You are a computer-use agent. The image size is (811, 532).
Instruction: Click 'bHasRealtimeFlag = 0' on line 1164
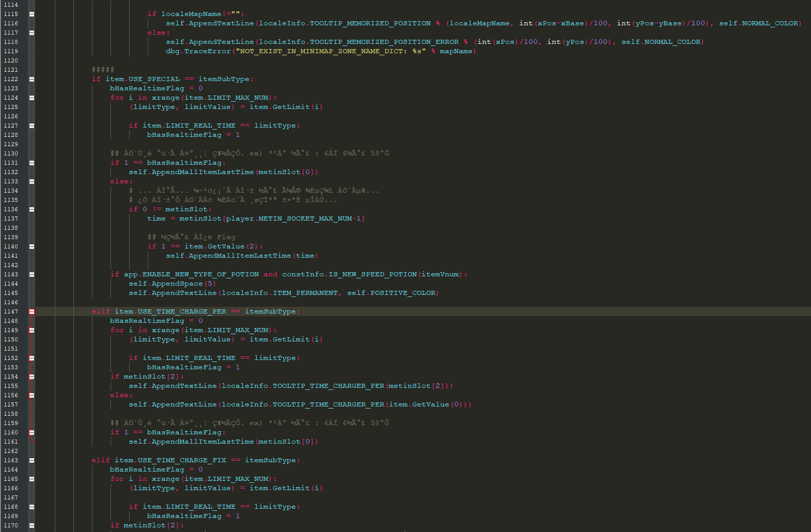[157, 470]
